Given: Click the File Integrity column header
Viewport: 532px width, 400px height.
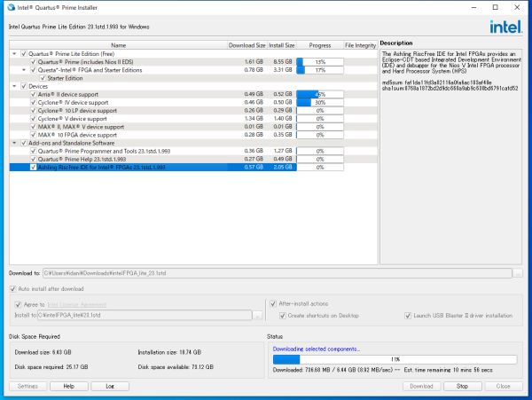Looking at the screenshot, I should (x=360, y=45).
